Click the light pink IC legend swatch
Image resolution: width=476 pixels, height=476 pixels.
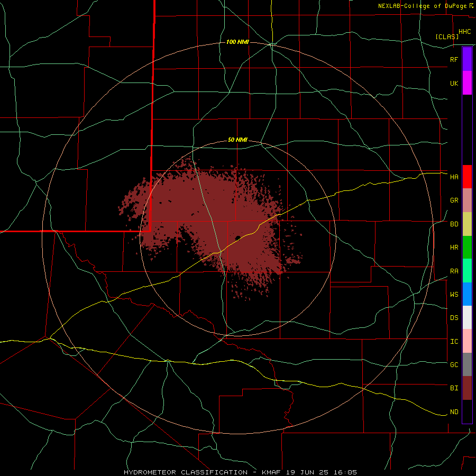[x=467, y=341]
